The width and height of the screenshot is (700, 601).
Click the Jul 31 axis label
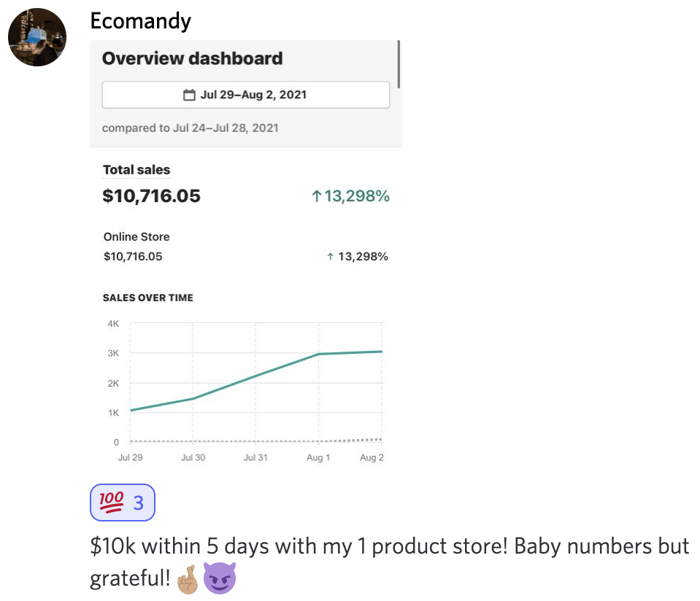click(255, 457)
